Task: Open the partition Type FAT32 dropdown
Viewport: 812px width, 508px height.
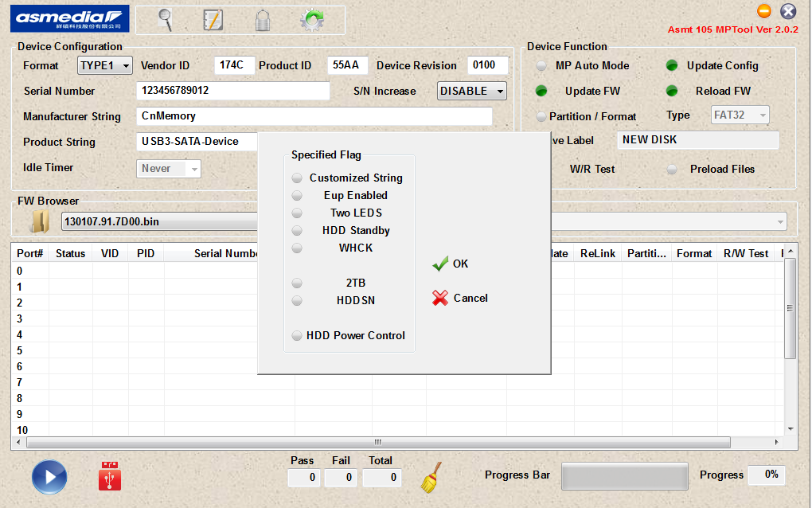Action: tap(740, 115)
